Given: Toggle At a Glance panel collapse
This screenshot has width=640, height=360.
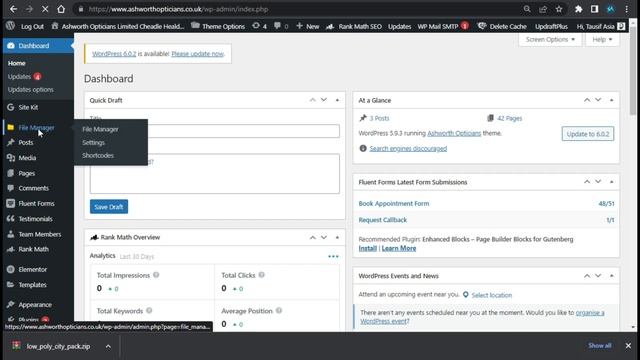Looking at the screenshot, I should [611, 100].
